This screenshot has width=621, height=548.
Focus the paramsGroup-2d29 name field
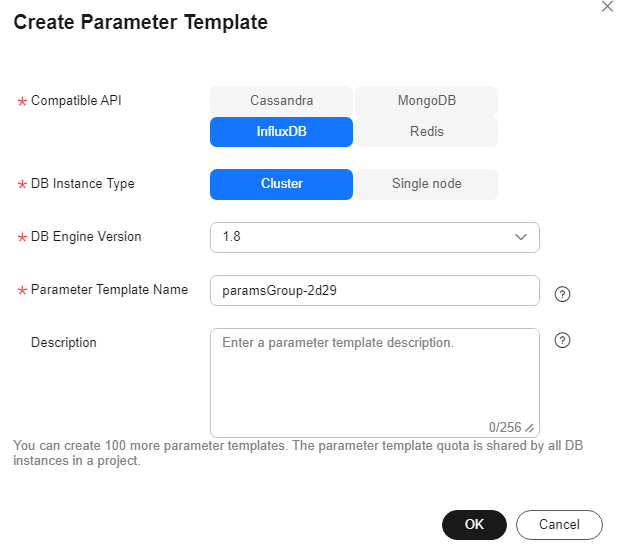[x=375, y=290]
